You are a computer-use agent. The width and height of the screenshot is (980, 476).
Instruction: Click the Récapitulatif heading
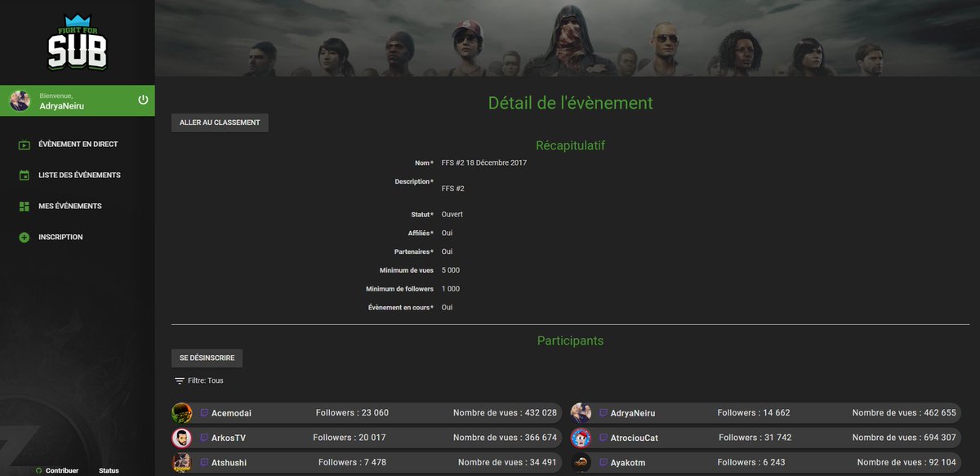(570, 146)
